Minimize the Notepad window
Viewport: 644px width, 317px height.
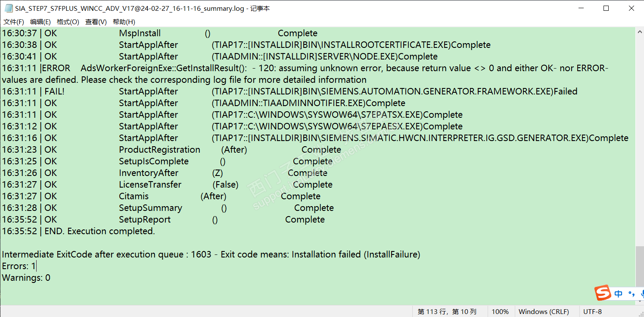click(x=580, y=8)
